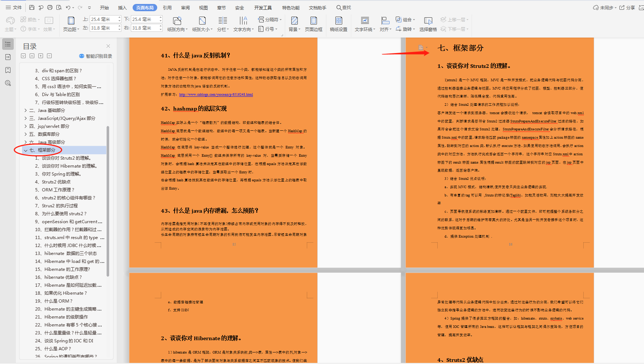Click the minus box in 目录 panel toolbar

(49, 56)
